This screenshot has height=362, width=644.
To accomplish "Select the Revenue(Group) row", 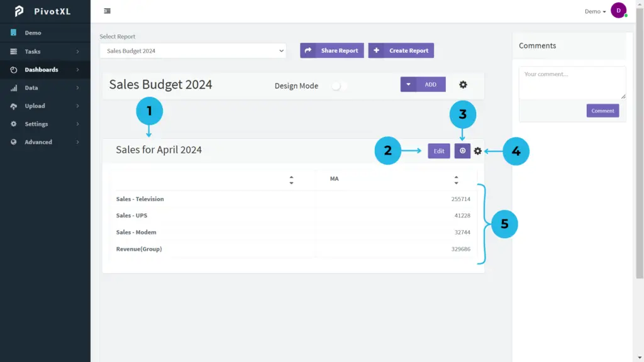I will click(293, 249).
